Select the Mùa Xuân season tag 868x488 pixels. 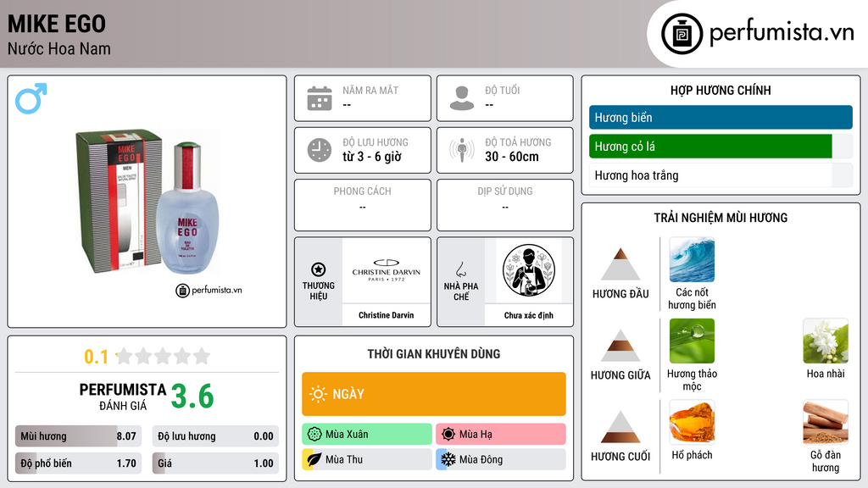pos(367,434)
